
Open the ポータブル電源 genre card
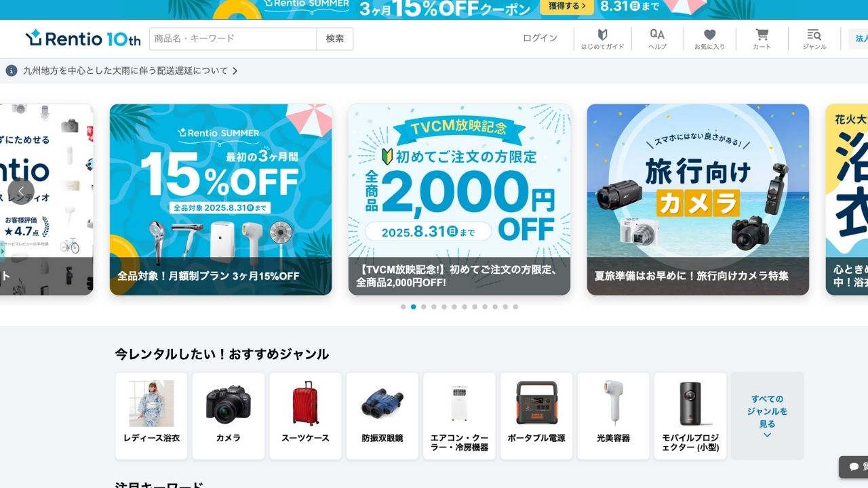pyautogui.click(x=536, y=416)
